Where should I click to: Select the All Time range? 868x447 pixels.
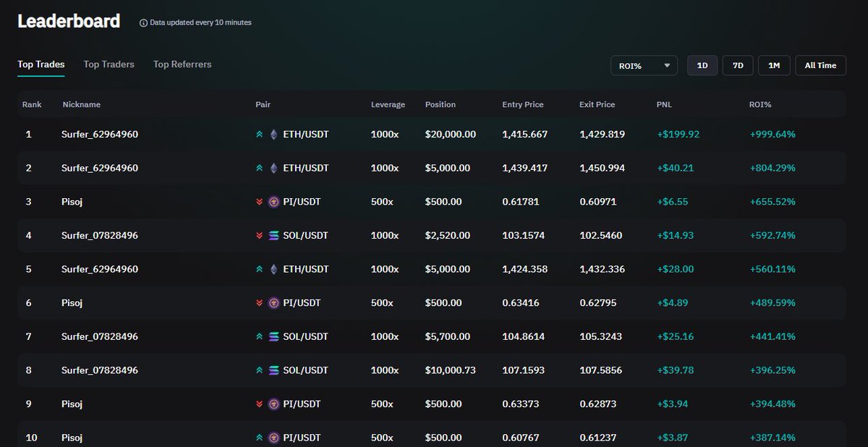[x=820, y=65]
